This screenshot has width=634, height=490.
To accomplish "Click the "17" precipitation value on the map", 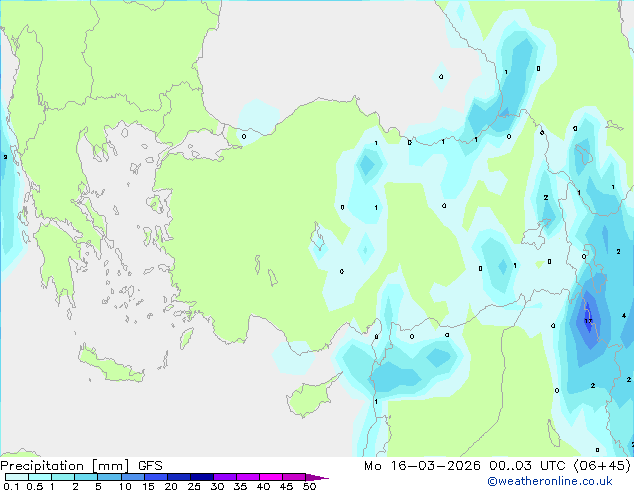I will click(x=588, y=321).
